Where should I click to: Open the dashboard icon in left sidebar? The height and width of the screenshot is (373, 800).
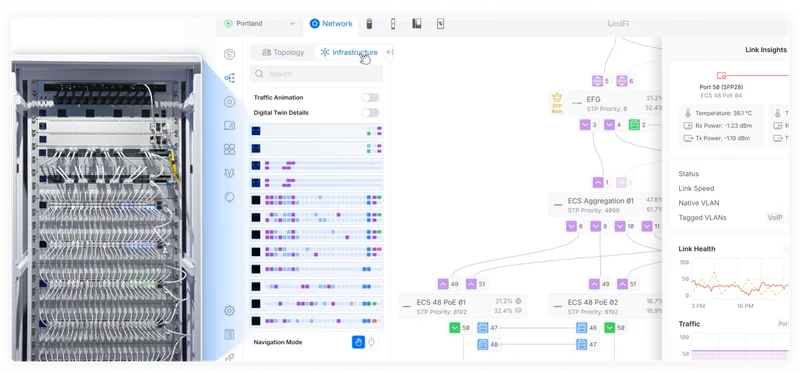230,54
